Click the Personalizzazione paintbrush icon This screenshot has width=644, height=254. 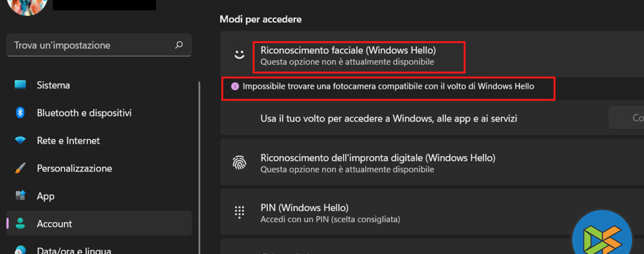(20, 169)
